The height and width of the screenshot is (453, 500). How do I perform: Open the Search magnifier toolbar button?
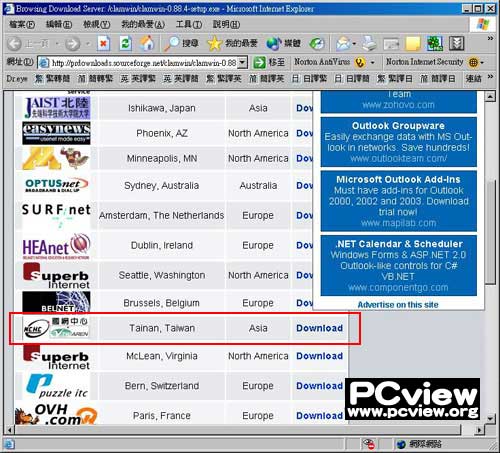[x=182, y=43]
